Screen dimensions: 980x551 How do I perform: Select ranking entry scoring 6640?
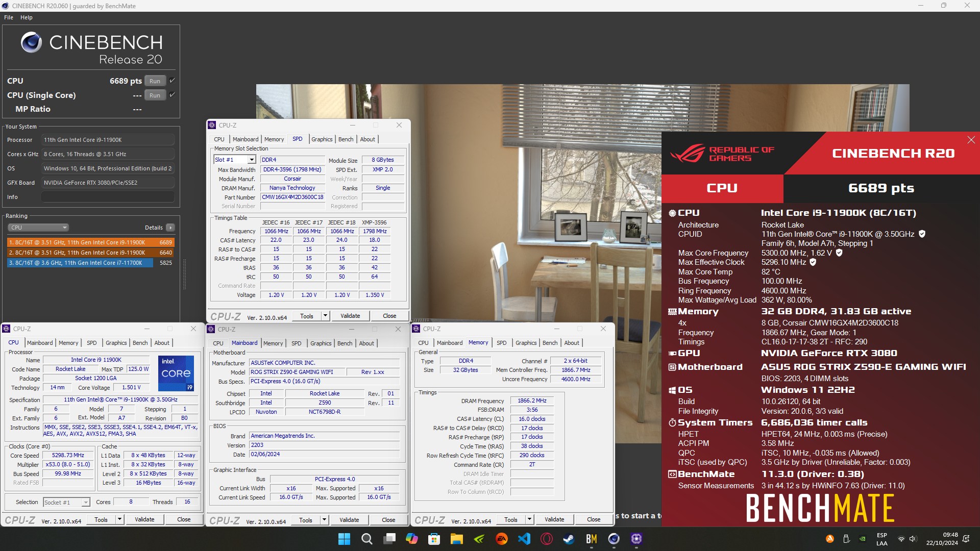[91, 253]
